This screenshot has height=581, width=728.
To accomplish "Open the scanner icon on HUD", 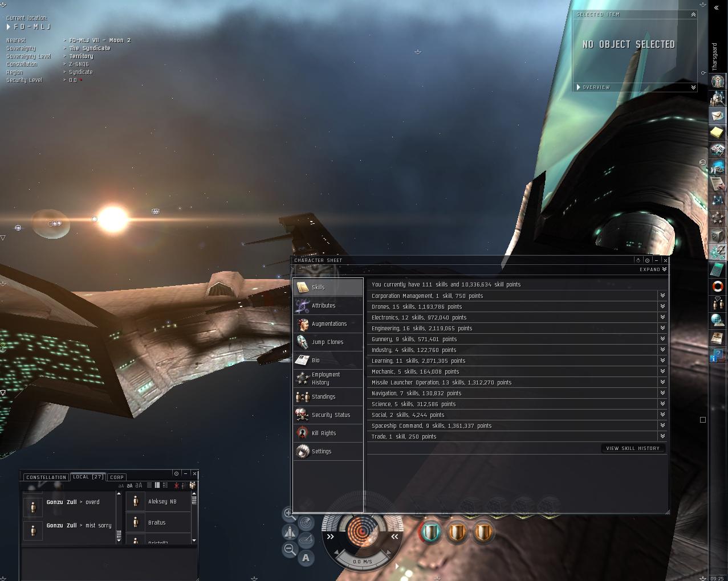I will tap(306, 540).
